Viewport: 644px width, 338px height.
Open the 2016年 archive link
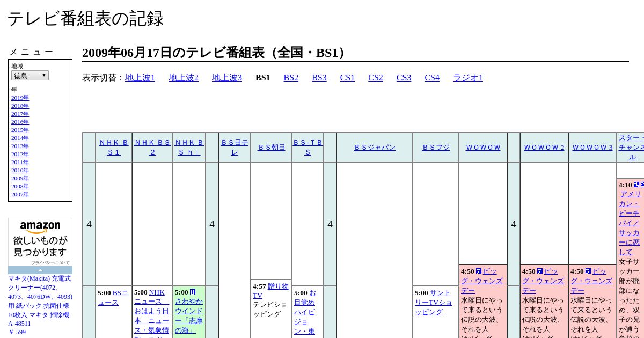[x=20, y=122]
